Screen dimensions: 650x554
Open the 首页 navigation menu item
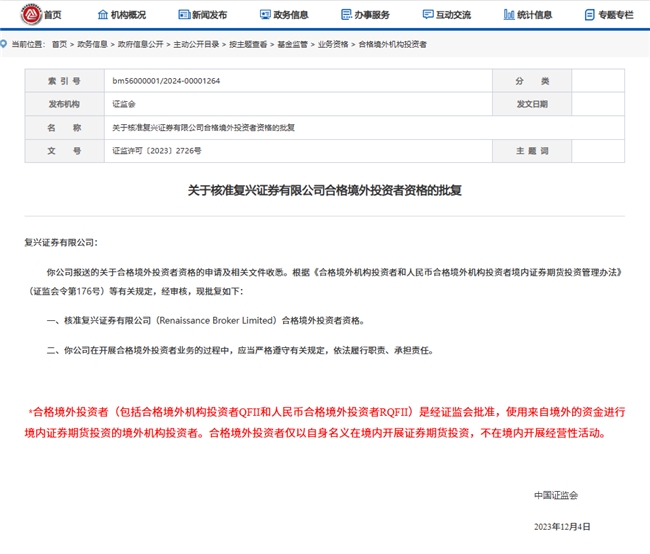(53, 15)
